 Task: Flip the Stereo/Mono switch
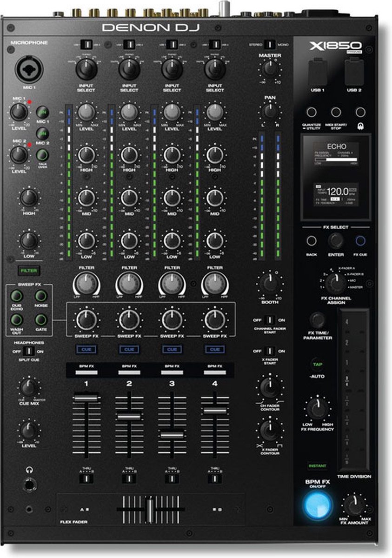(x=269, y=45)
